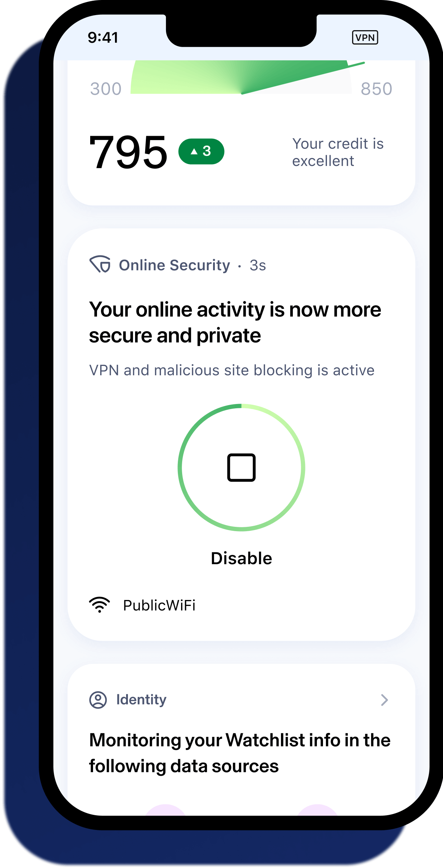Screen dimensions: 443x868
Task: Tap the Disable label under circle
Action: (241, 558)
